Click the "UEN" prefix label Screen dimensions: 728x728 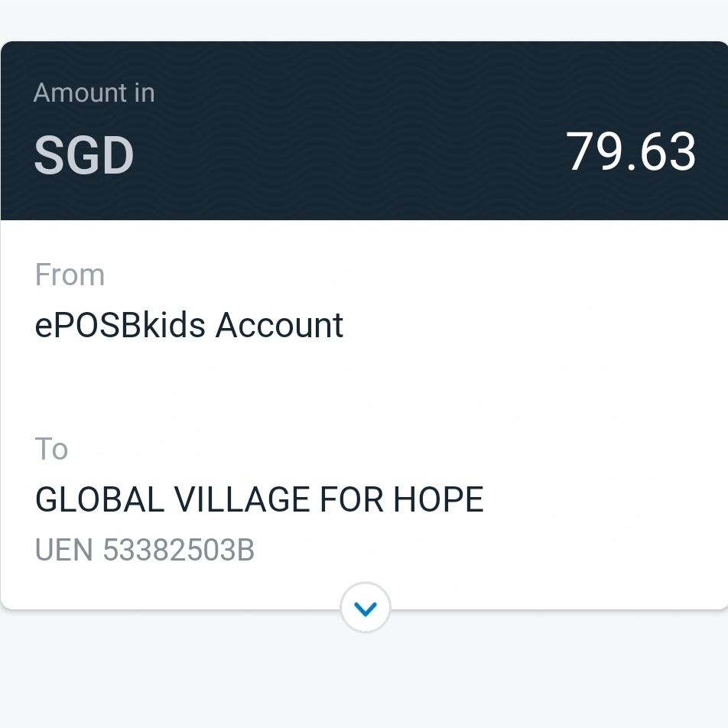64,551
